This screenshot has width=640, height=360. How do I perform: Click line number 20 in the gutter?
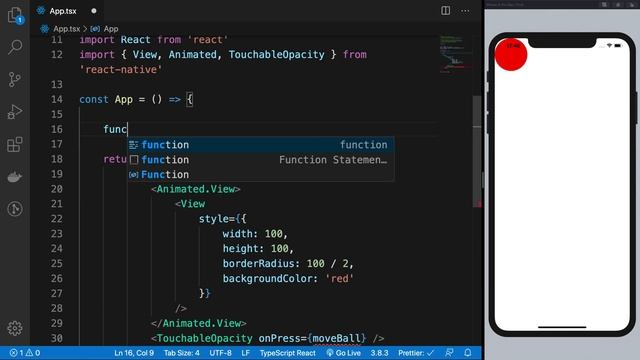pos(57,189)
